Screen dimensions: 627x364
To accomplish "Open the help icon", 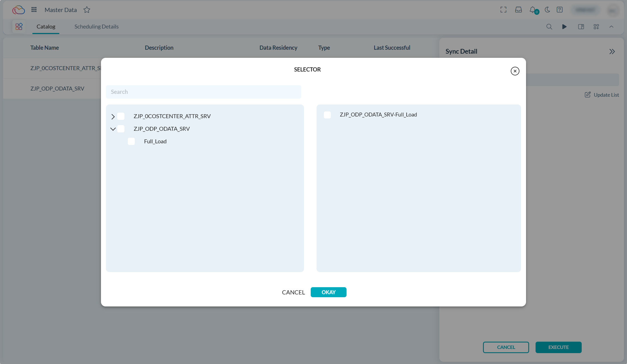I will click(x=560, y=9).
